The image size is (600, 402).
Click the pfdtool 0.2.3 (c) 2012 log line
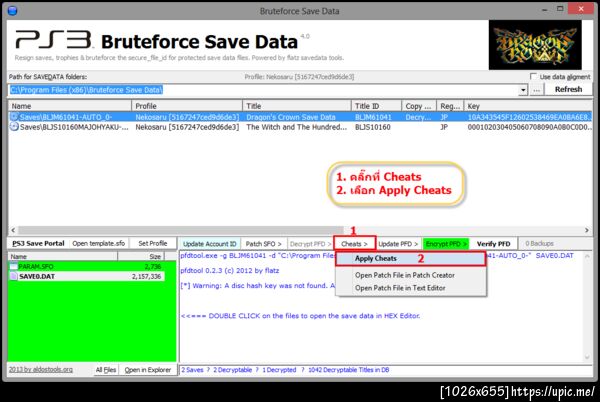230,271
